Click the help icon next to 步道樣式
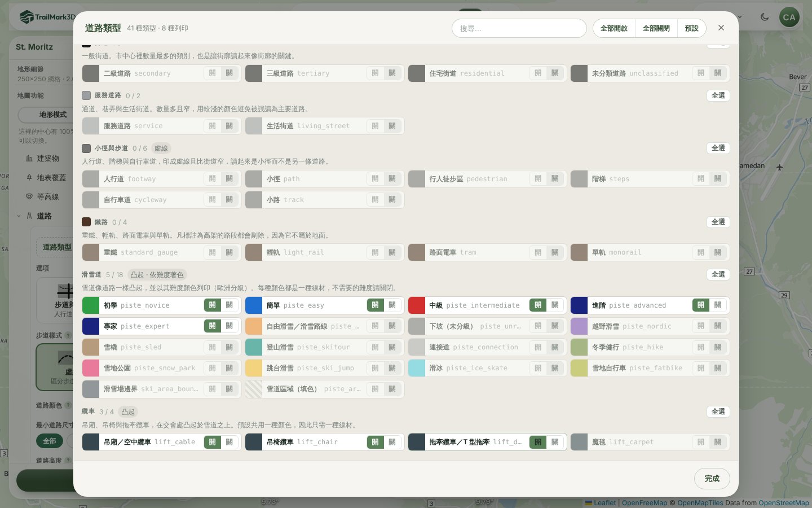Image resolution: width=812 pixels, height=508 pixels. pyautogui.click(x=68, y=335)
